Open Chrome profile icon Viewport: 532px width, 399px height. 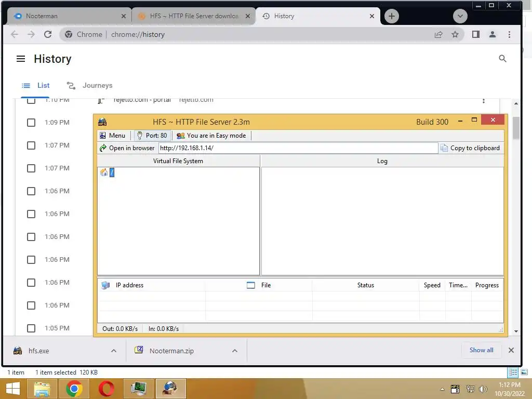pos(493,34)
